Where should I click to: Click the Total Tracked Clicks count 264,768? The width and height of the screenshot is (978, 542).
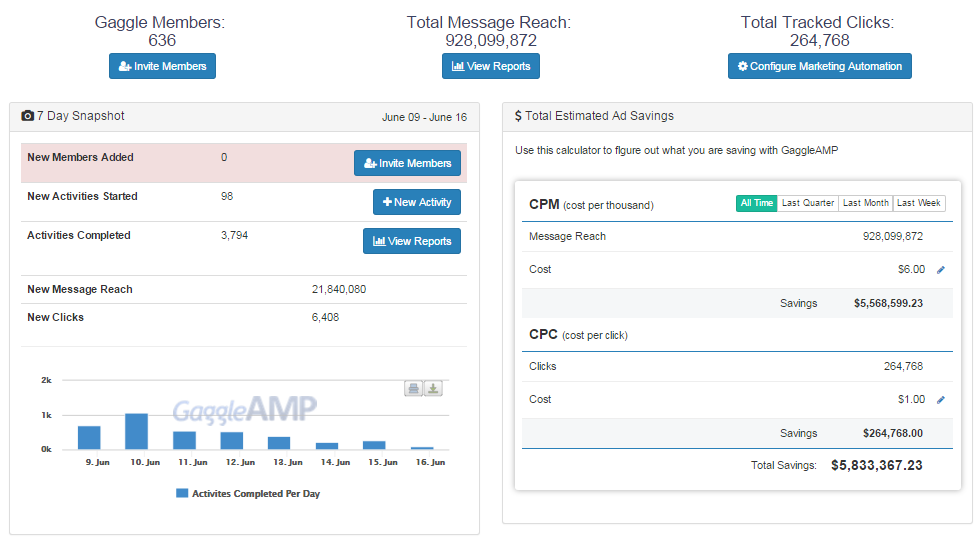tap(819, 41)
